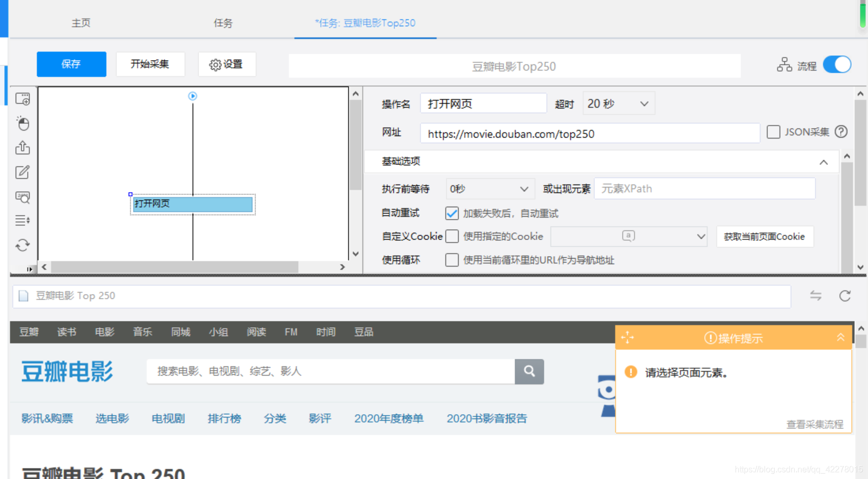This screenshot has width=868, height=479.
Task: Collapse the 基础选项 section
Action: pos(824,162)
